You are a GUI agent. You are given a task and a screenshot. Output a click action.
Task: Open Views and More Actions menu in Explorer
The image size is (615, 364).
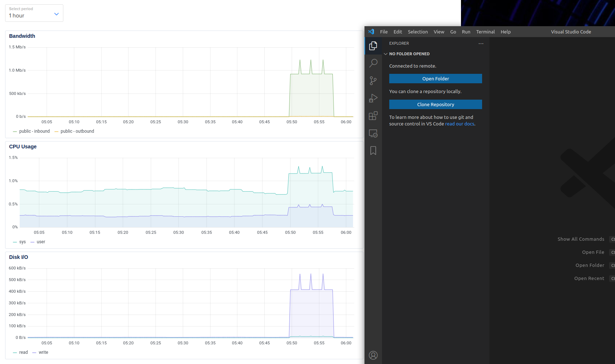click(x=481, y=43)
